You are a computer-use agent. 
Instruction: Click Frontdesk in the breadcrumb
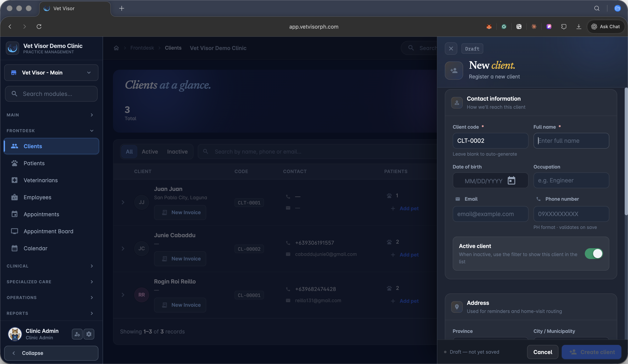point(142,48)
